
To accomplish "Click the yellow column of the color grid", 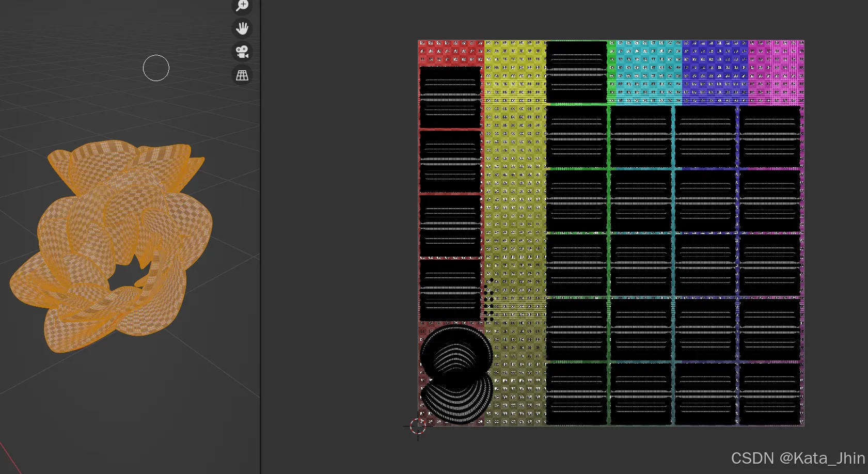I will pos(515,207).
